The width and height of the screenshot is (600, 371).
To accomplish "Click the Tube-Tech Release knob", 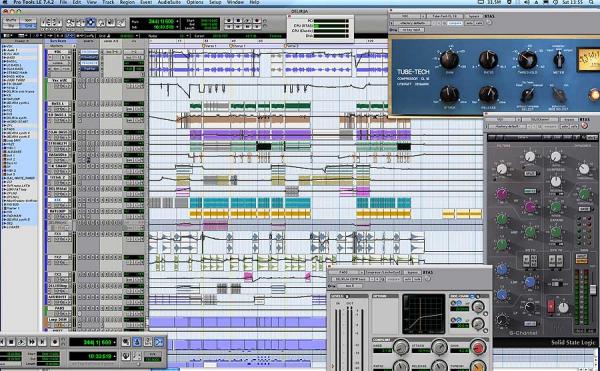I will pyautogui.click(x=488, y=94).
